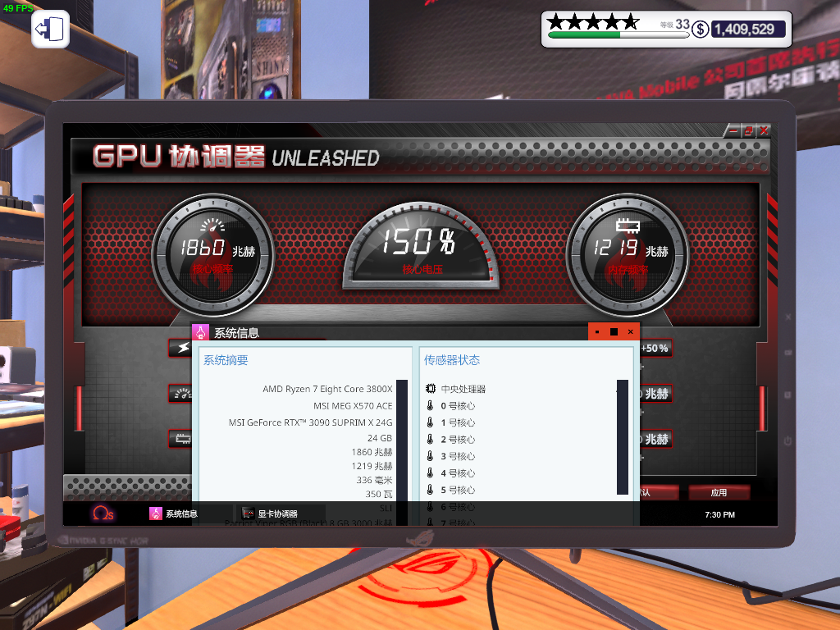
Task: Click the 1,409,529 money balance
Action: point(748,29)
